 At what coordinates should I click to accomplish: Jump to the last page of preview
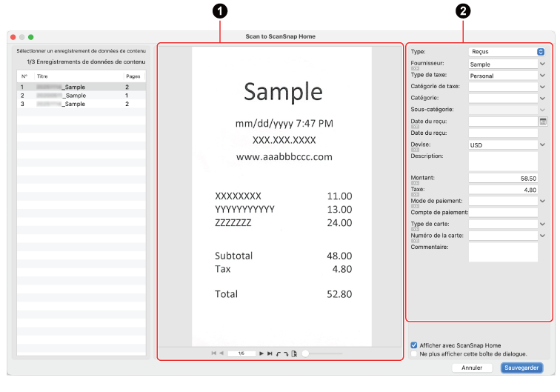[270, 354]
